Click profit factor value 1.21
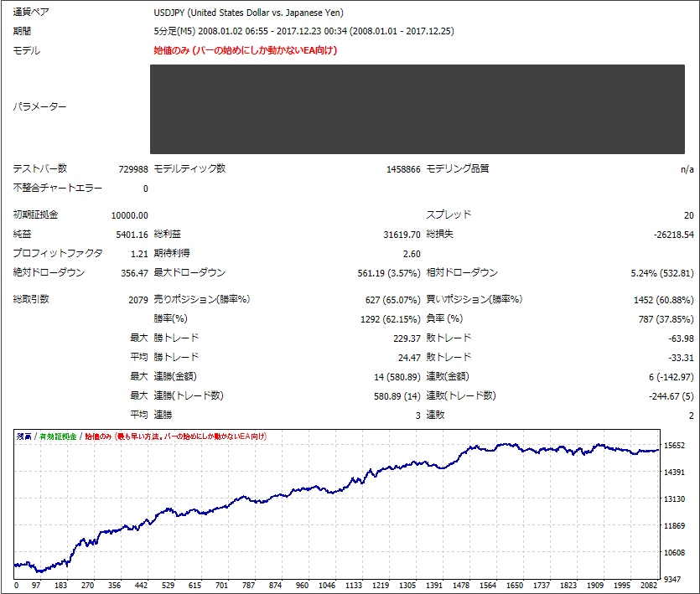 click(139, 254)
